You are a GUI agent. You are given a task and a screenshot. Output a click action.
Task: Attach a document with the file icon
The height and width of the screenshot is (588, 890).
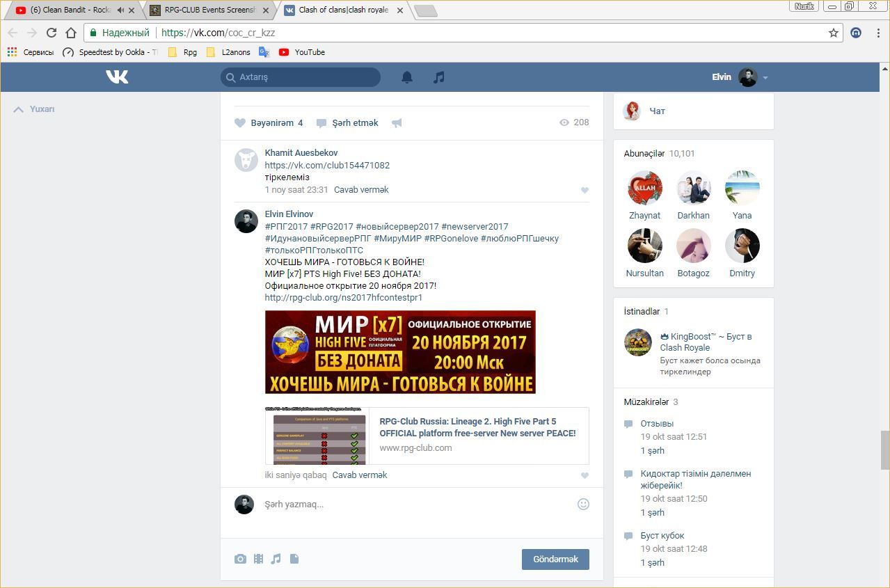tap(294, 559)
